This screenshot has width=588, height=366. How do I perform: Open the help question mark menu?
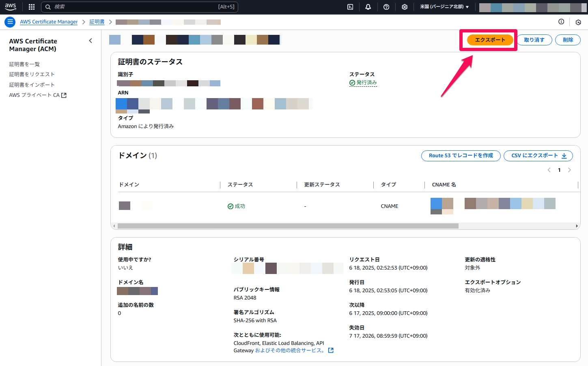click(386, 7)
